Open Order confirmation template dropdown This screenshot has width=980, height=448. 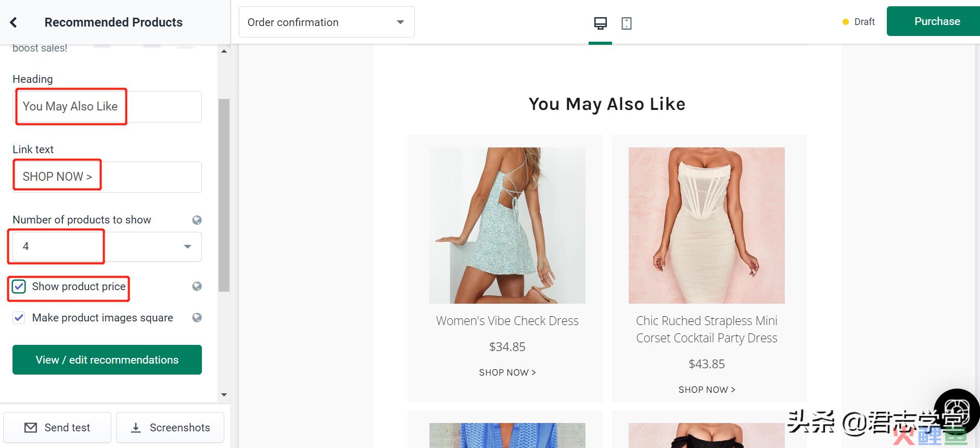(326, 22)
